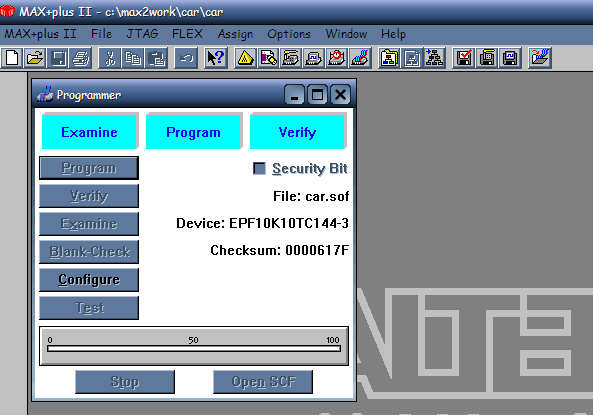Open the Options menu
The image size is (593, 415).
[289, 34]
